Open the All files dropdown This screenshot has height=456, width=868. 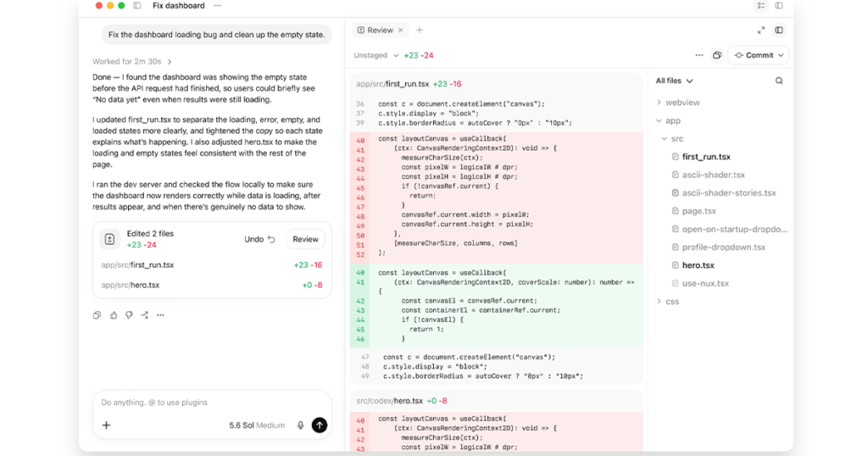(674, 81)
